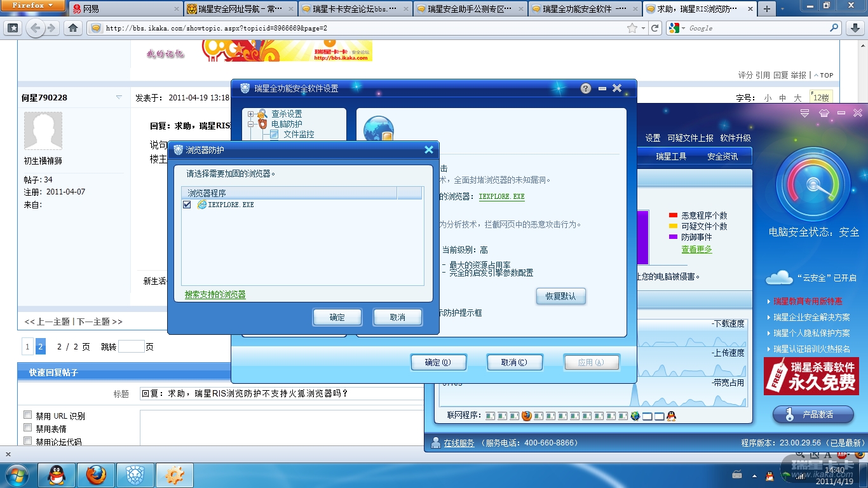The height and width of the screenshot is (488, 868).
Task: Switch to the 瑞星卡卡安全论坛bbs tab
Action: (356, 9)
